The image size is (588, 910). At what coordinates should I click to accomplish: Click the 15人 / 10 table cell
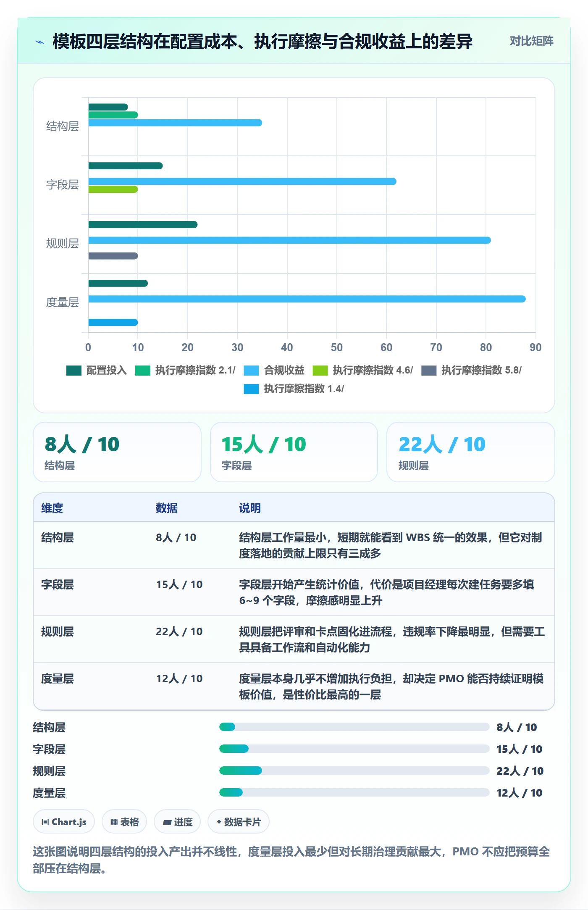point(179,584)
